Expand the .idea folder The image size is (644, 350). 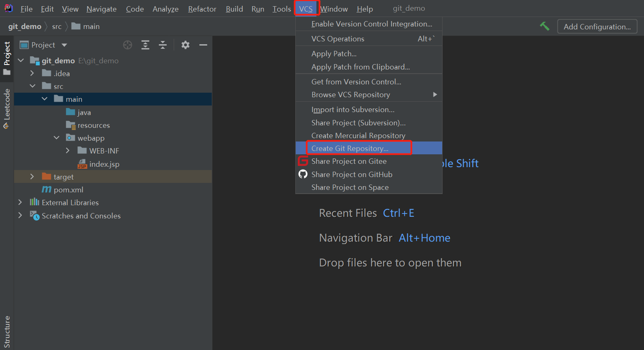click(x=32, y=73)
